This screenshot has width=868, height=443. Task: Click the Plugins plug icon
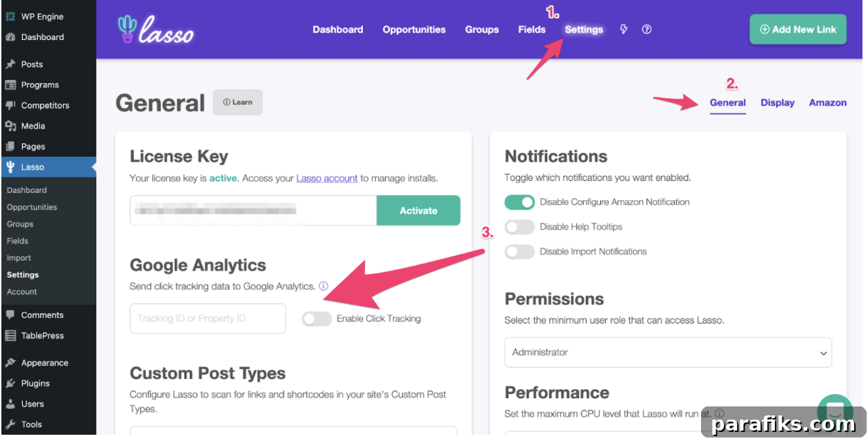[x=10, y=383]
